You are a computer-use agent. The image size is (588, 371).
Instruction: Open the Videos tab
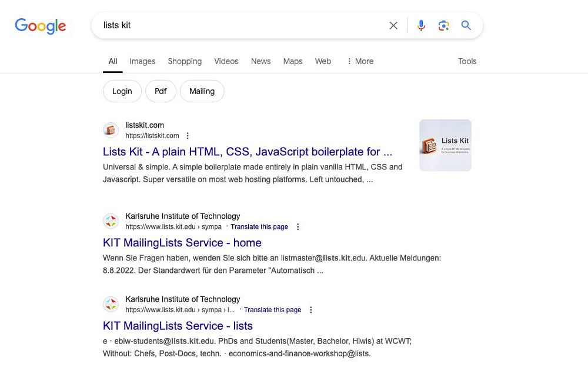pyautogui.click(x=226, y=61)
